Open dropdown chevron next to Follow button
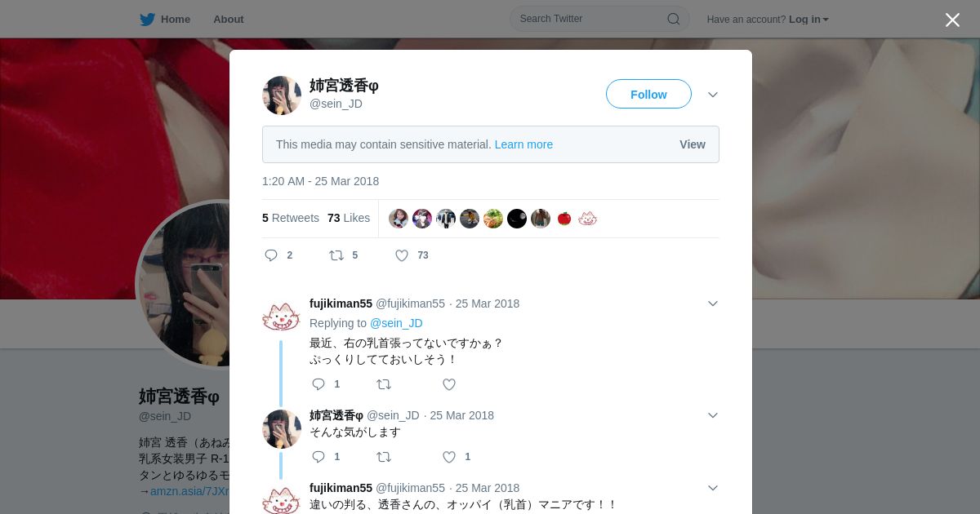The width and height of the screenshot is (980, 514). [x=713, y=95]
